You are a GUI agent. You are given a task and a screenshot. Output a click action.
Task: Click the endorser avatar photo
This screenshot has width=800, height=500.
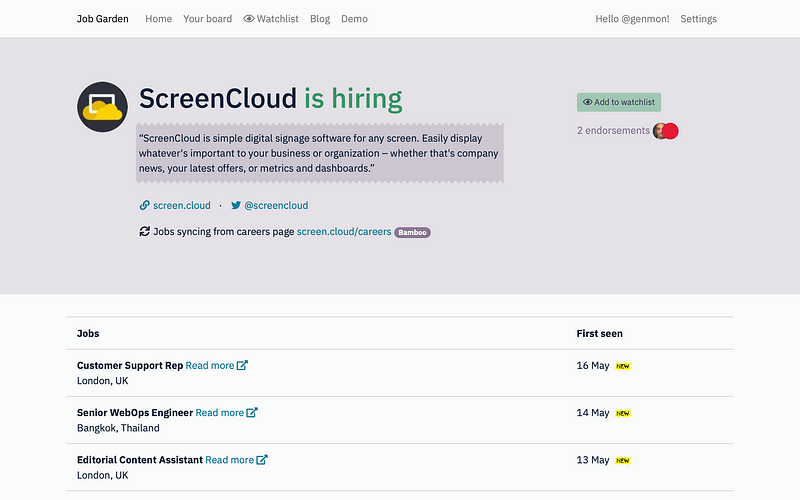click(660, 131)
